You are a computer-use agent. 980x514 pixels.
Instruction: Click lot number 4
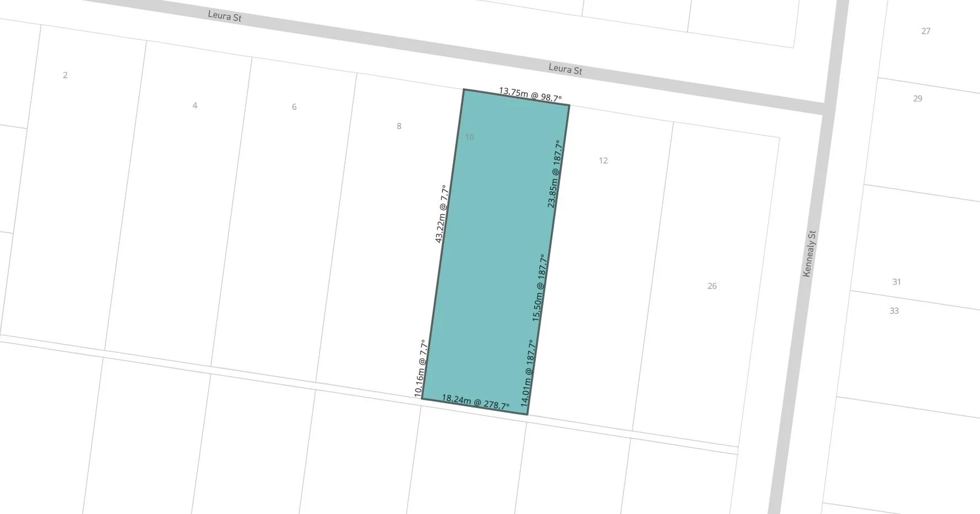[195, 105]
